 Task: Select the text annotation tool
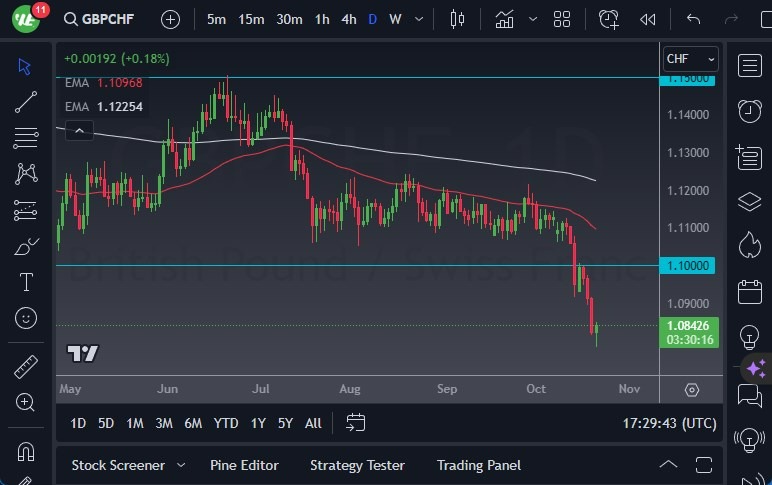click(x=26, y=282)
